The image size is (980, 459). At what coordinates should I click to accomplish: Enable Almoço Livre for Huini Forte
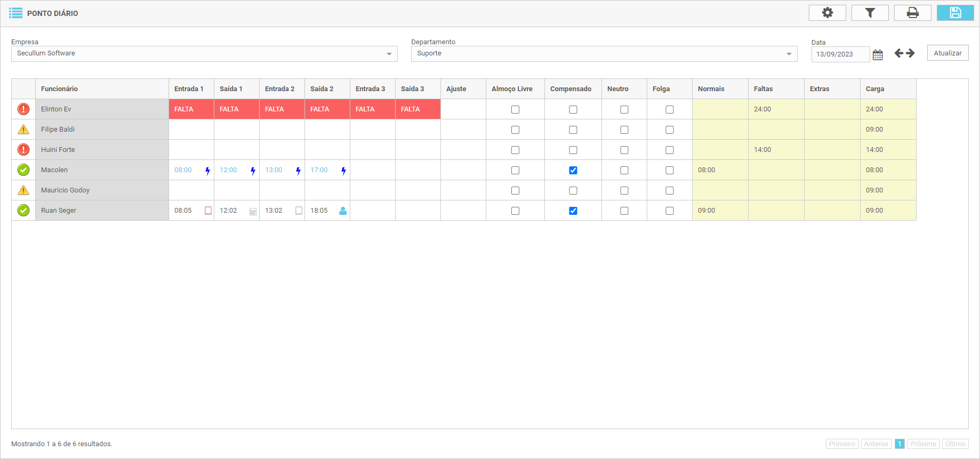(x=515, y=150)
